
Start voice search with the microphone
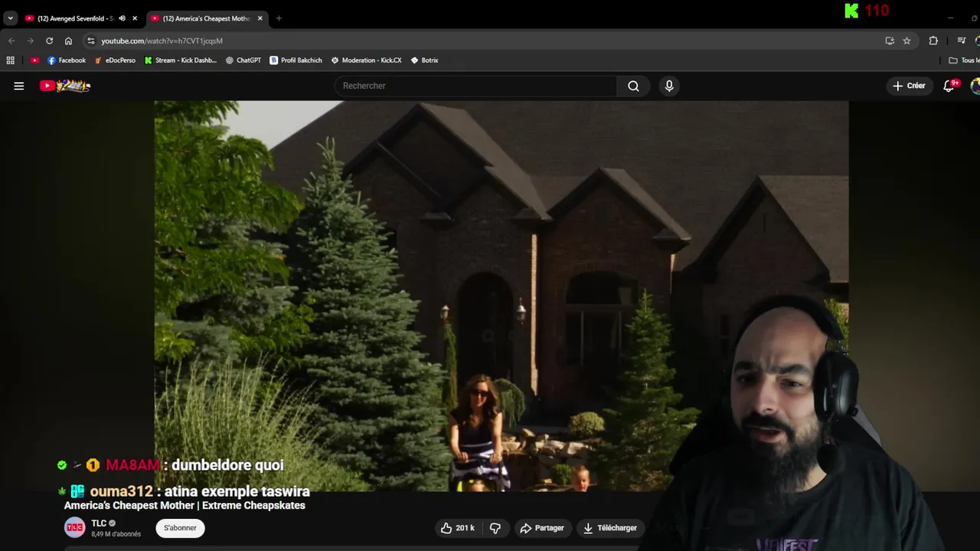click(669, 86)
